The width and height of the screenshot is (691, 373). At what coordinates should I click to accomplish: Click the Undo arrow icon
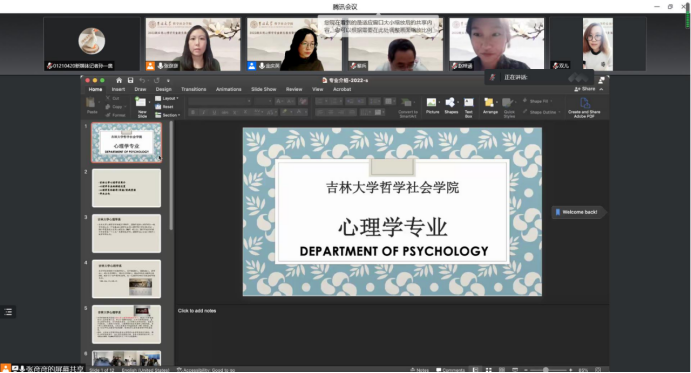click(142, 80)
